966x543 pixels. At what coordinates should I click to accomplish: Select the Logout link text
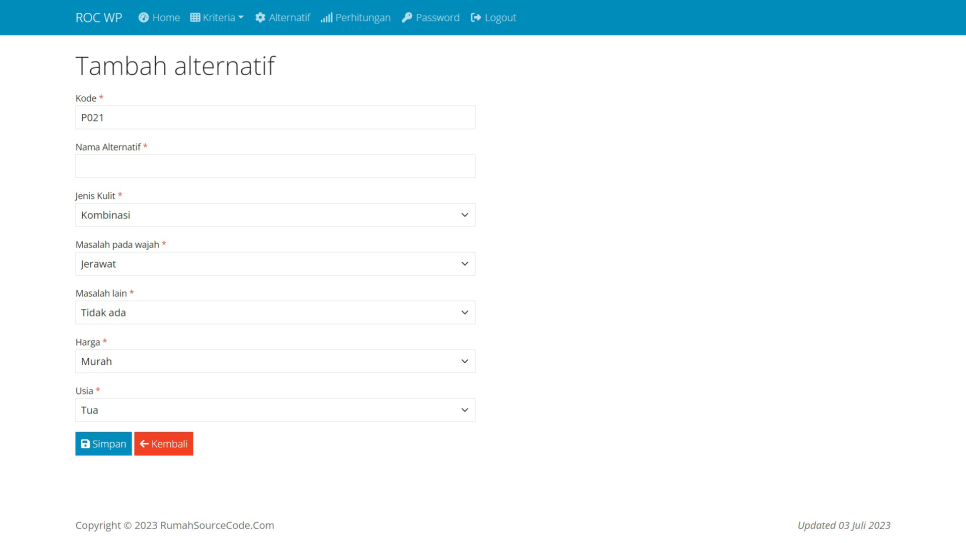[x=500, y=18]
